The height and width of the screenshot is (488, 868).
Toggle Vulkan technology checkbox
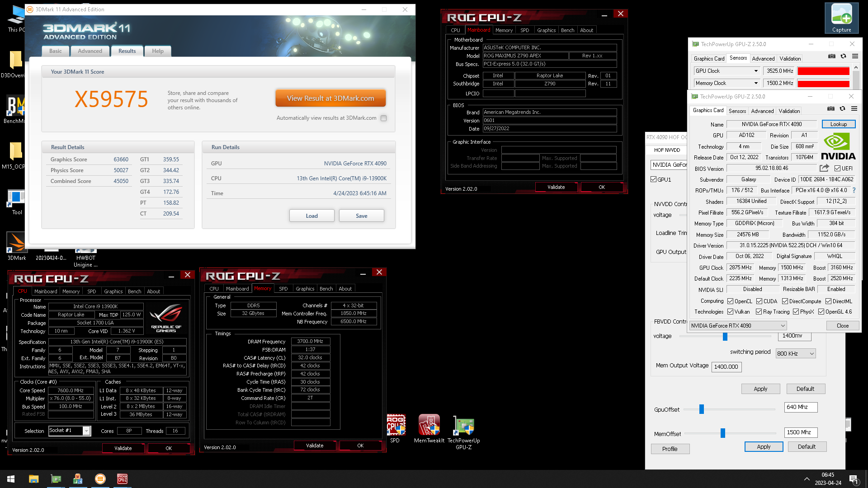[730, 312]
